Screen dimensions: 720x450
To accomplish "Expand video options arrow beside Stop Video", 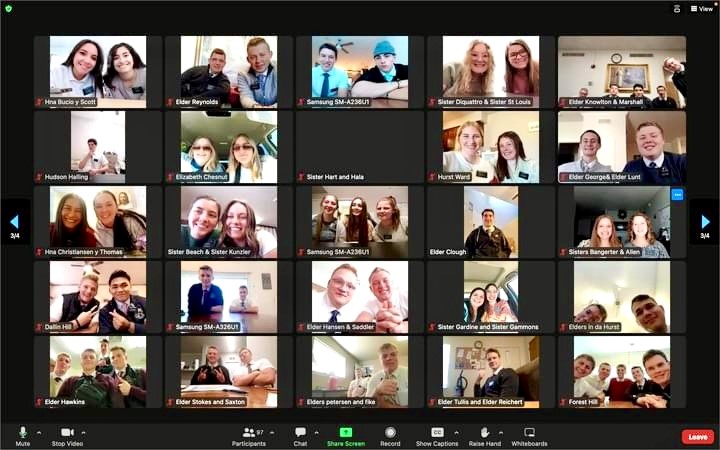I will coord(83,432).
